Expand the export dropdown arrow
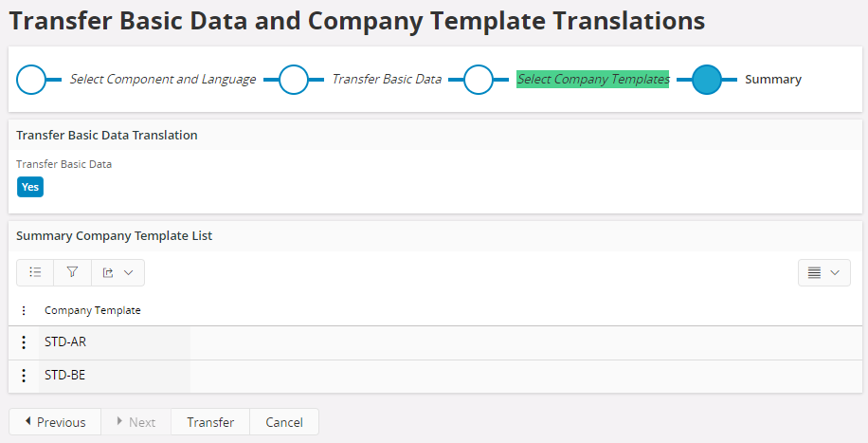868x443 pixels. (x=129, y=272)
